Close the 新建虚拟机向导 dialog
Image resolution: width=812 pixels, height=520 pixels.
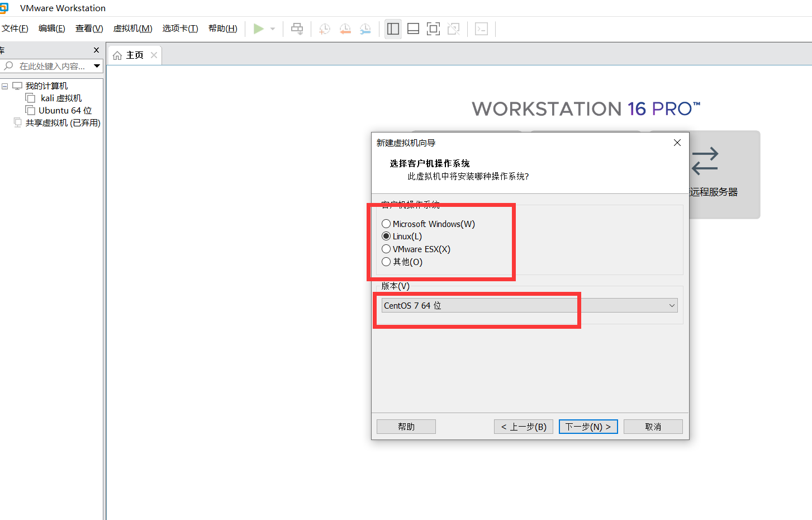click(x=677, y=143)
